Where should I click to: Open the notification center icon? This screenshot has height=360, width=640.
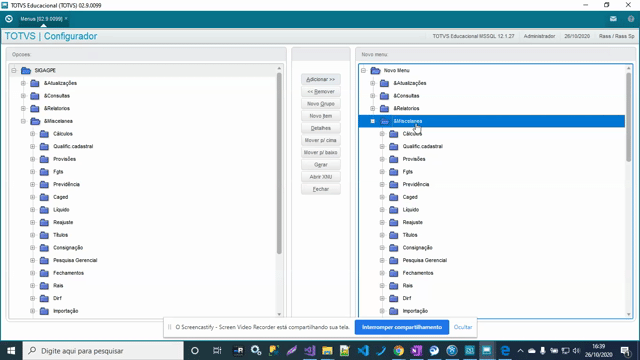point(626,351)
